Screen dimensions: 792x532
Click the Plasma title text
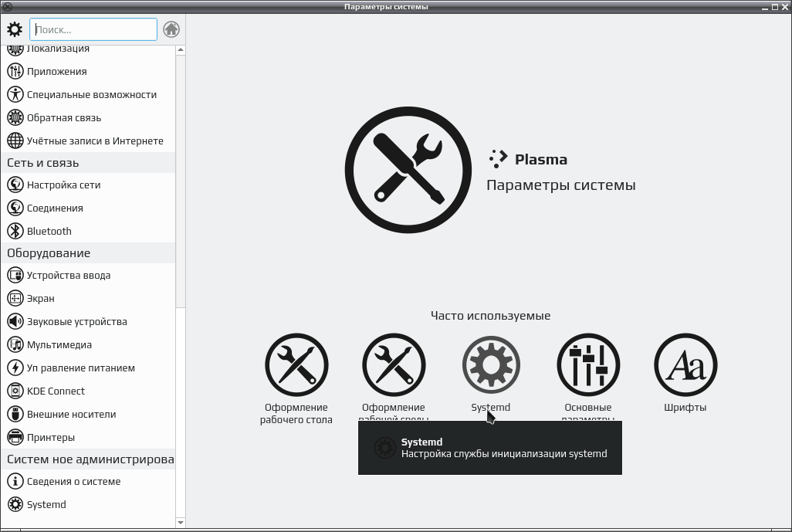pos(541,160)
